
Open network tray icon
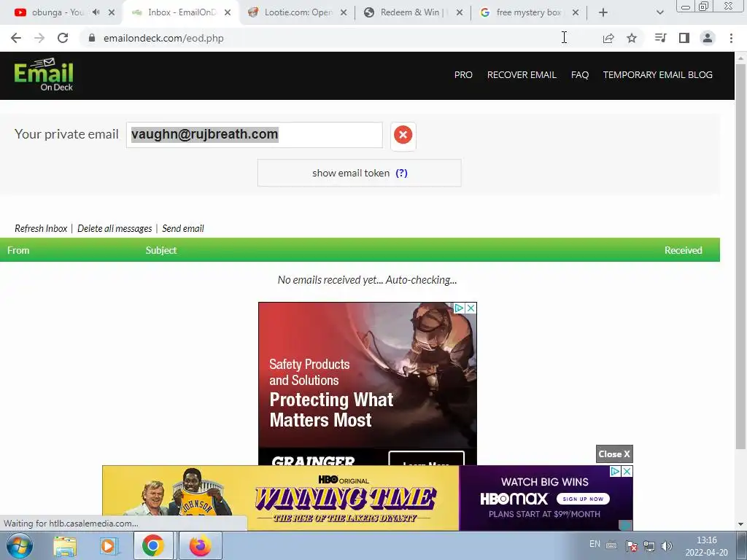pyautogui.click(x=649, y=545)
